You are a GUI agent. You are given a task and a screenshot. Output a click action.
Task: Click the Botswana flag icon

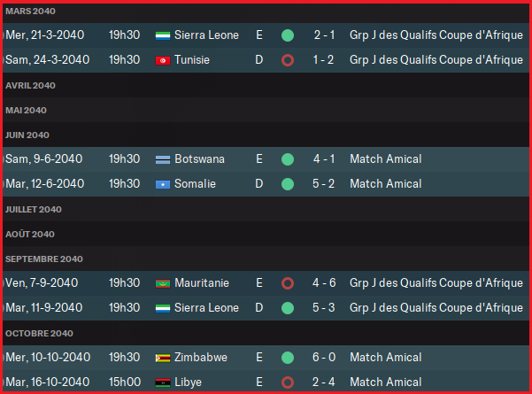click(162, 159)
